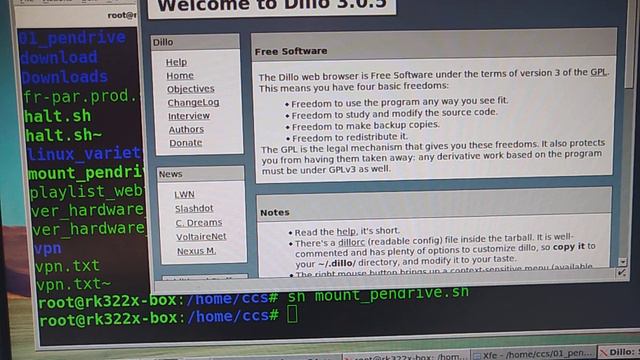This screenshot has width=640, height=360.
Task: Click the terminal cursor at the prompt
Action: pyautogui.click(x=292, y=314)
